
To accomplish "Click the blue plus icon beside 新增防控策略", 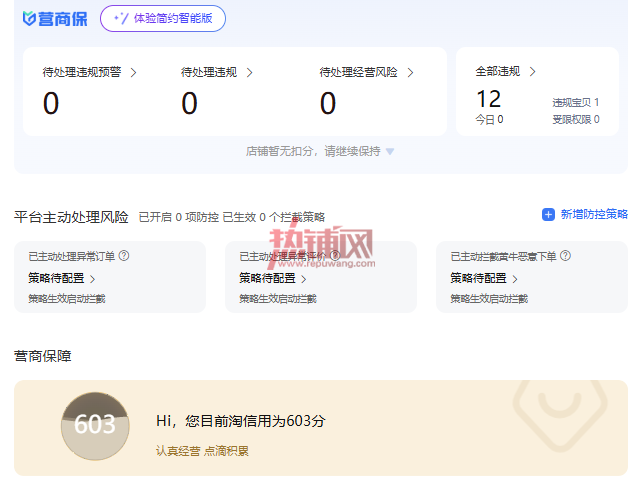I will coord(548,215).
